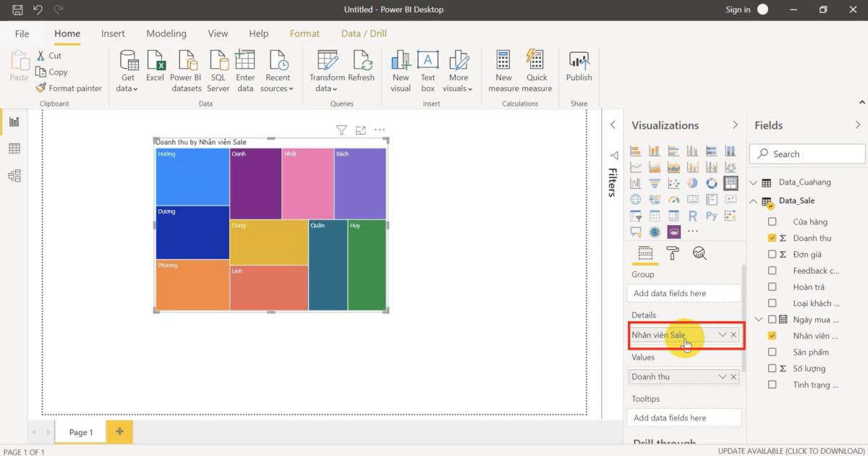Check the Sản phẩm field checkbox
Image resolution: width=868 pixels, height=456 pixels.
click(x=772, y=352)
